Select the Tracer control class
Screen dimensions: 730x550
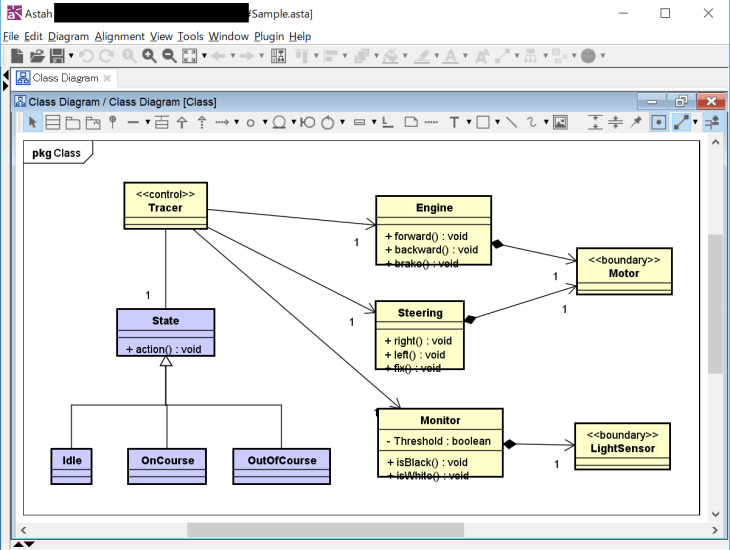[x=165, y=201]
